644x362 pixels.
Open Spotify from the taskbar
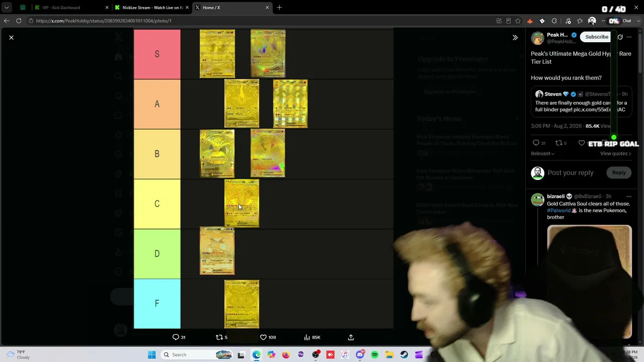click(x=374, y=355)
